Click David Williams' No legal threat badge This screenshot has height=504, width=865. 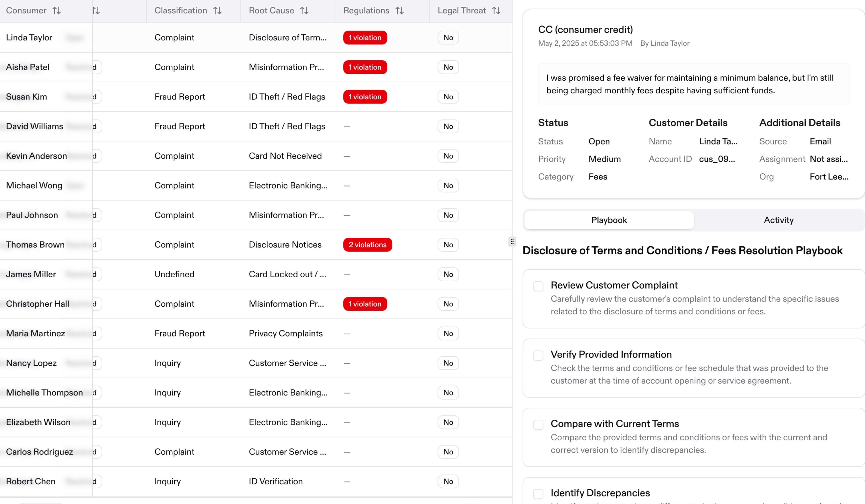pyautogui.click(x=448, y=126)
